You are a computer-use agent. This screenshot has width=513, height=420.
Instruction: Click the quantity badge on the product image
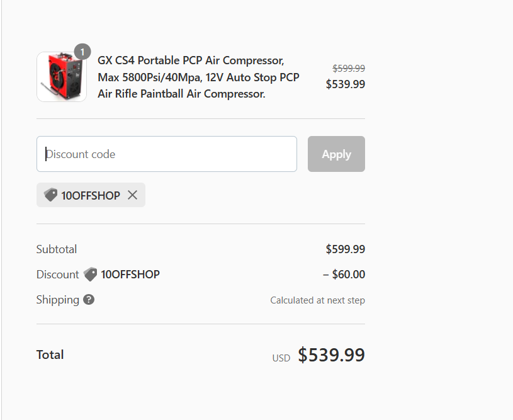[x=82, y=52]
